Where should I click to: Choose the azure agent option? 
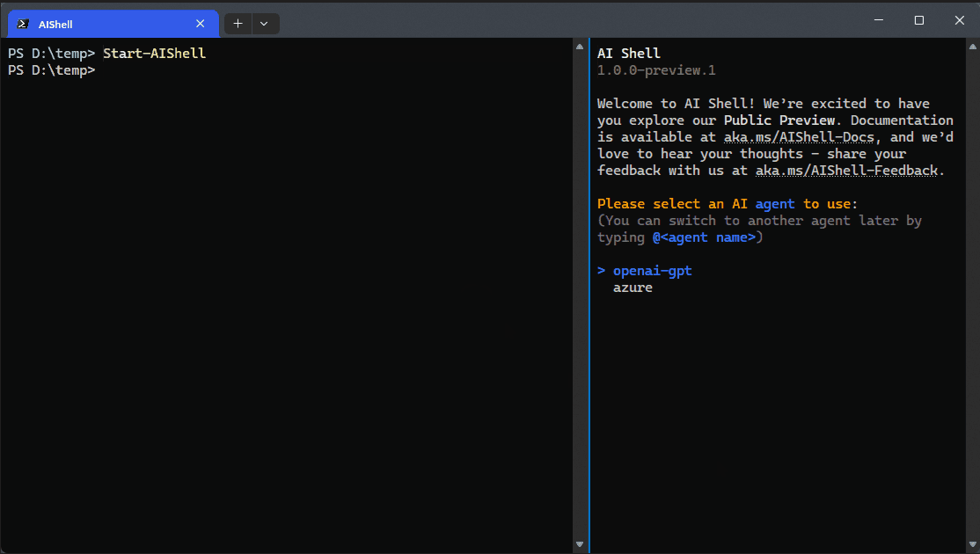tap(633, 288)
